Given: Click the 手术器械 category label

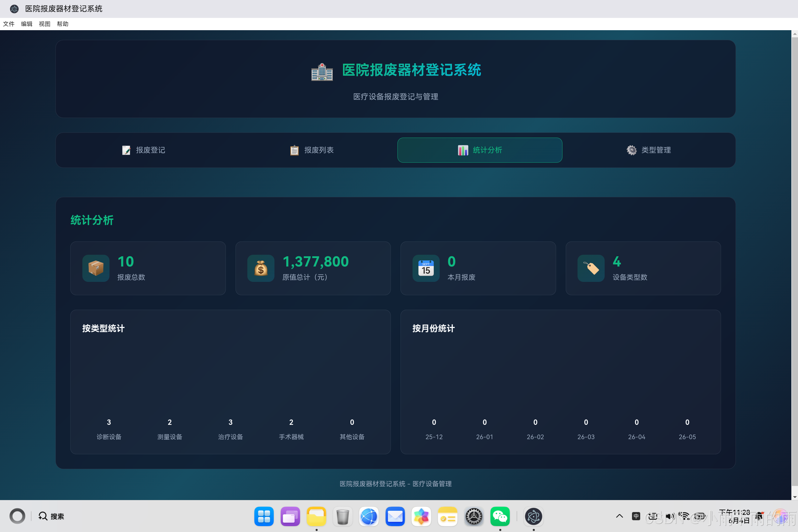Looking at the screenshot, I should [291, 437].
